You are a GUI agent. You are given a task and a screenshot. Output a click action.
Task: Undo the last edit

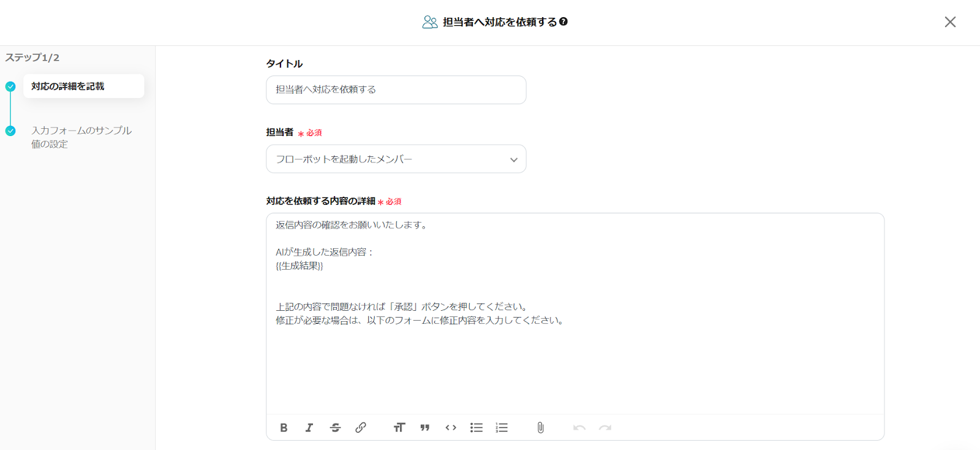pos(579,428)
